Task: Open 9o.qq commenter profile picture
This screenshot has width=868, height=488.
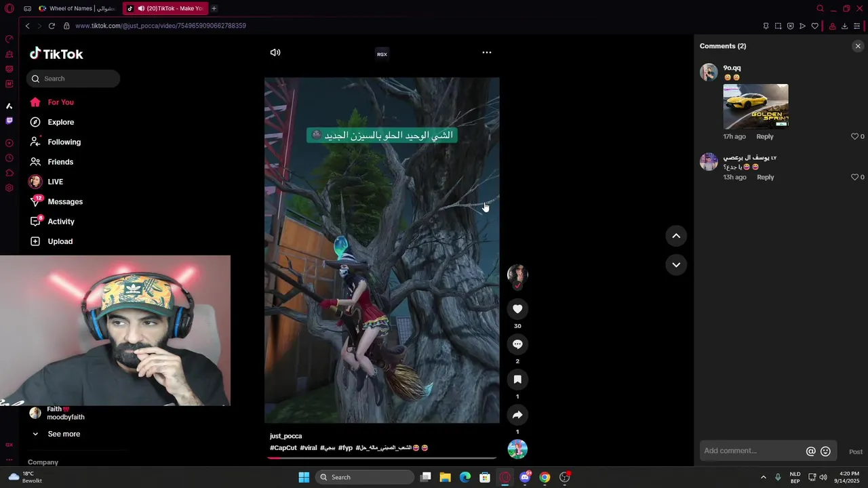Action: [x=709, y=72]
